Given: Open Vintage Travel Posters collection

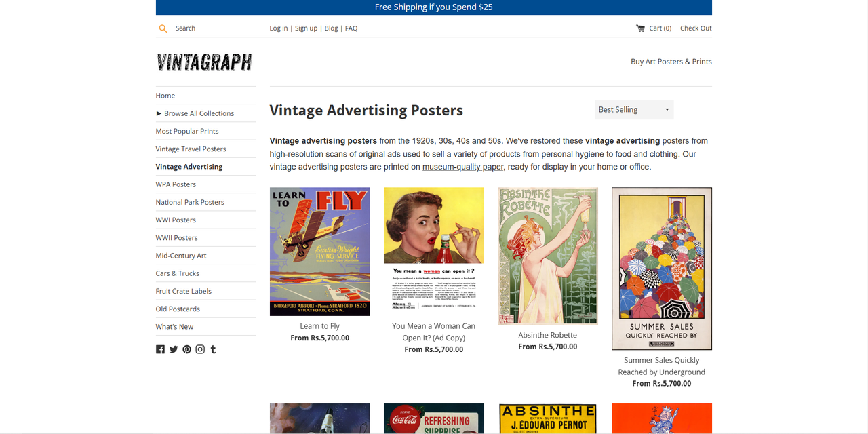Looking at the screenshot, I should pos(191,149).
